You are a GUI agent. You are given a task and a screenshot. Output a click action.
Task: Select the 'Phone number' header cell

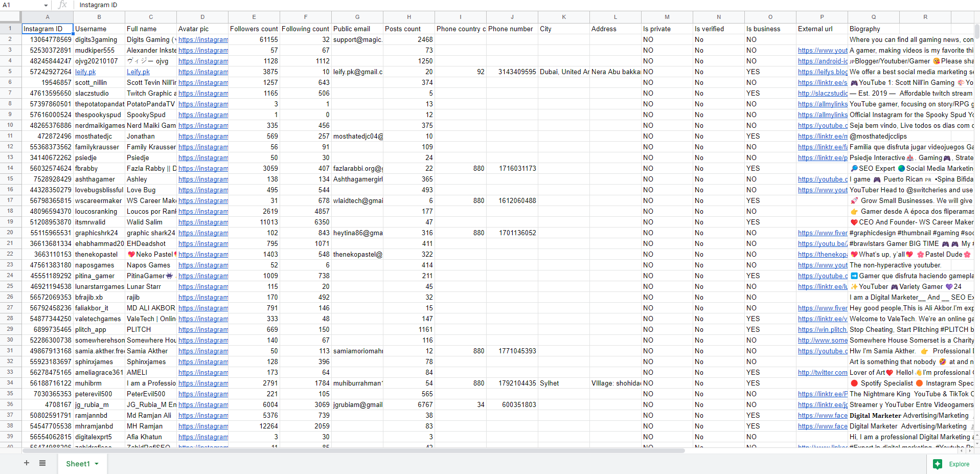(x=512, y=29)
